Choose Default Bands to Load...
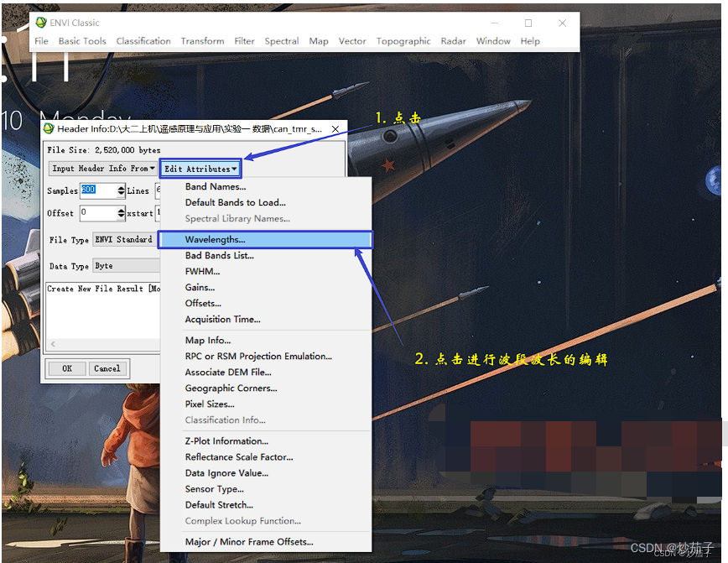 click(x=236, y=202)
